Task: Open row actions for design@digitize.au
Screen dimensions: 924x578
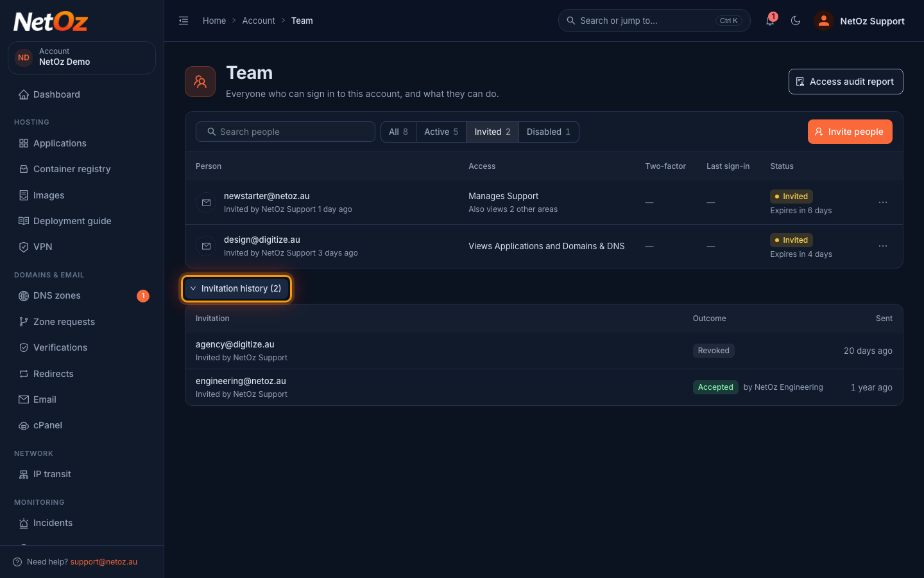Action: tap(883, 246)
